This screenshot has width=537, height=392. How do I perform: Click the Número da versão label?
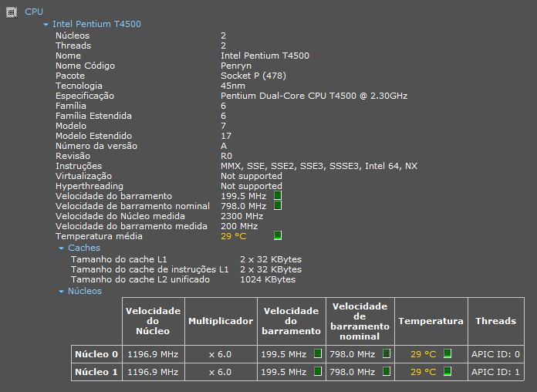click(96, 146)
